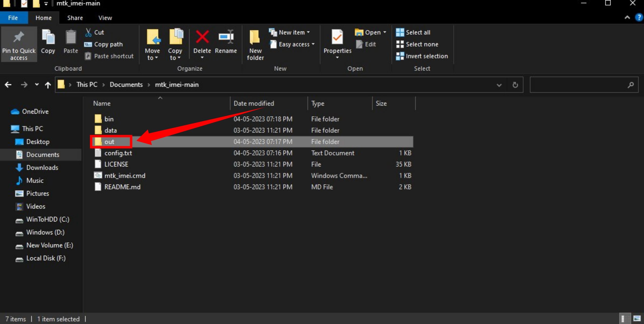This screenshot has height=324, width=644.
Task: Expand address bar history dropdown arrow
Action: coord(499,85)
